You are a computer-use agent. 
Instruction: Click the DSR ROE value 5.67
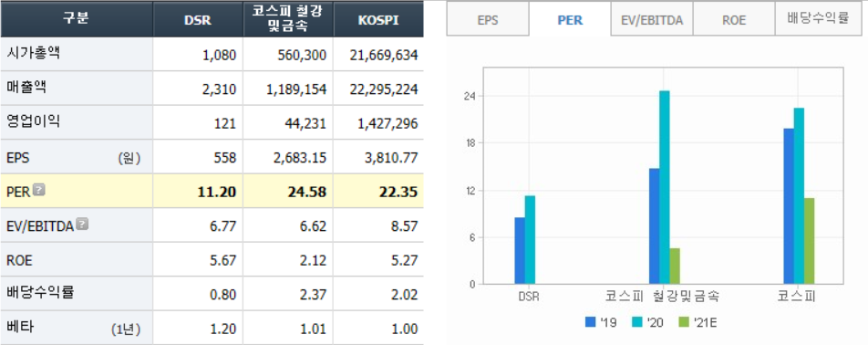[223, 261]
